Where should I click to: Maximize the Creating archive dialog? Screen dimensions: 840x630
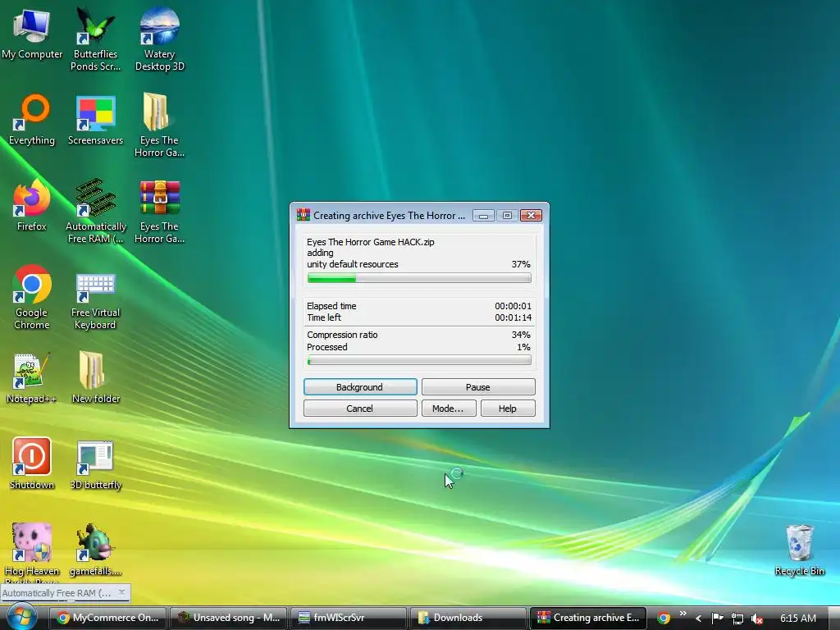coord(507,216)
